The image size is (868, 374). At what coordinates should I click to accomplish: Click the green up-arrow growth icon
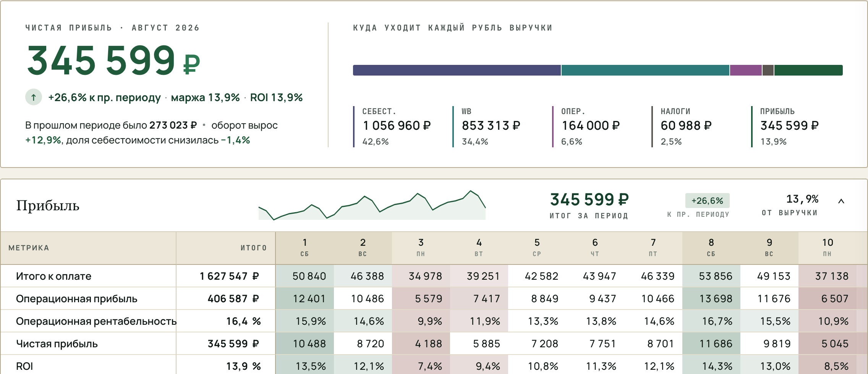coord(34,97)
